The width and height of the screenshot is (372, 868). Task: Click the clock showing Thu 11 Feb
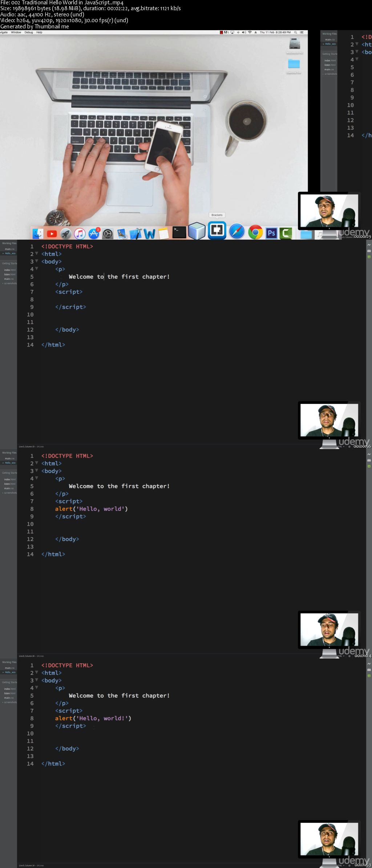pyautogui.click(x=275, y=32)
